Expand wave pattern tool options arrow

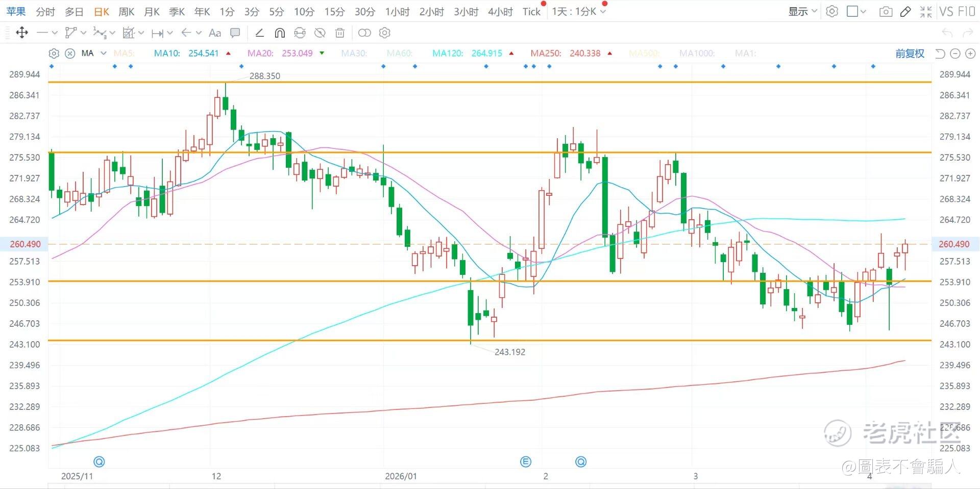[x=112, y=33]
